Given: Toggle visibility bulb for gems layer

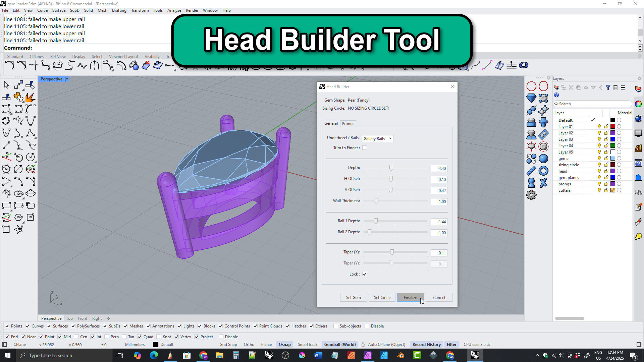Looking at the screenshot, I should click(x=599, y=159).
